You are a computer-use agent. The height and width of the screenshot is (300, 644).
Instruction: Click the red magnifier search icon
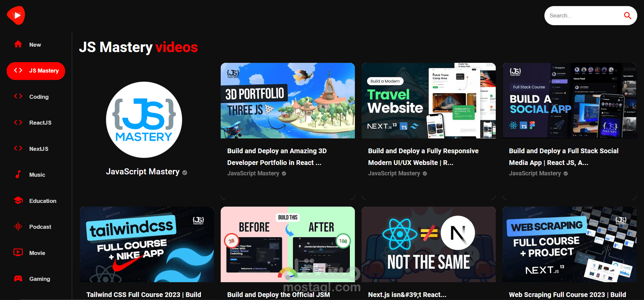[627, 15]
